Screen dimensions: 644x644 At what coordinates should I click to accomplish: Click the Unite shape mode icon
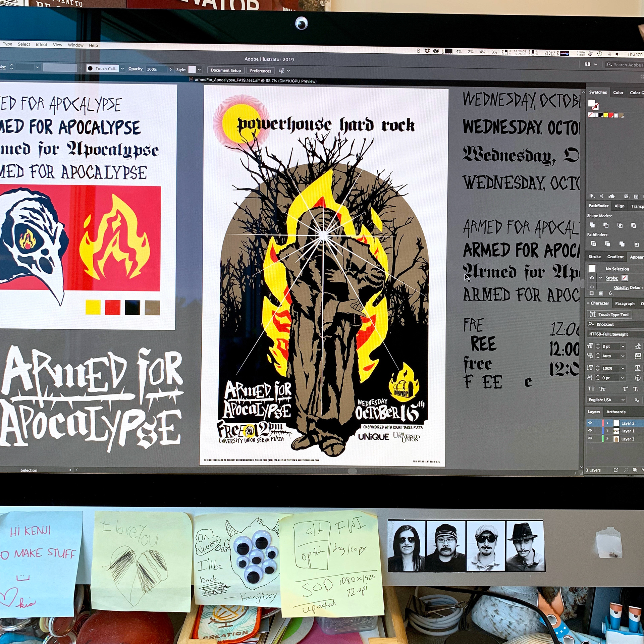click(592, 225)
